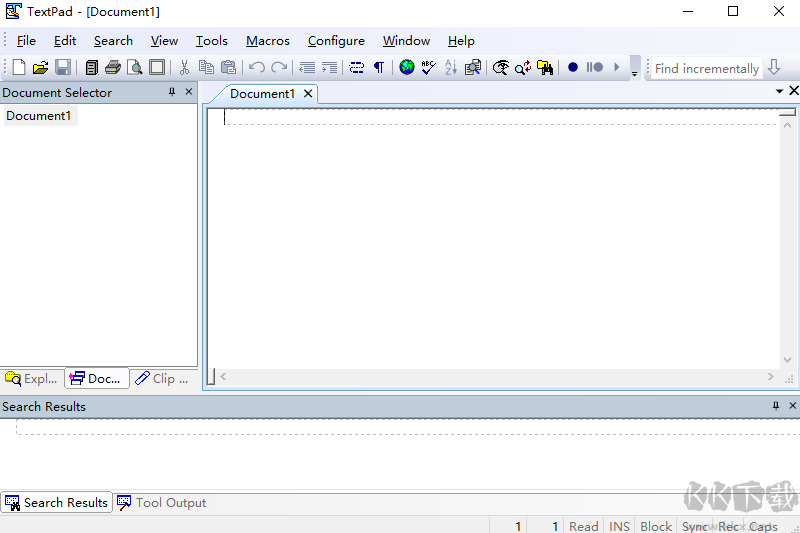Paste from clipboard using the toolbar icon
Viewport: 800px width, 533px height.
pos(228,67)
